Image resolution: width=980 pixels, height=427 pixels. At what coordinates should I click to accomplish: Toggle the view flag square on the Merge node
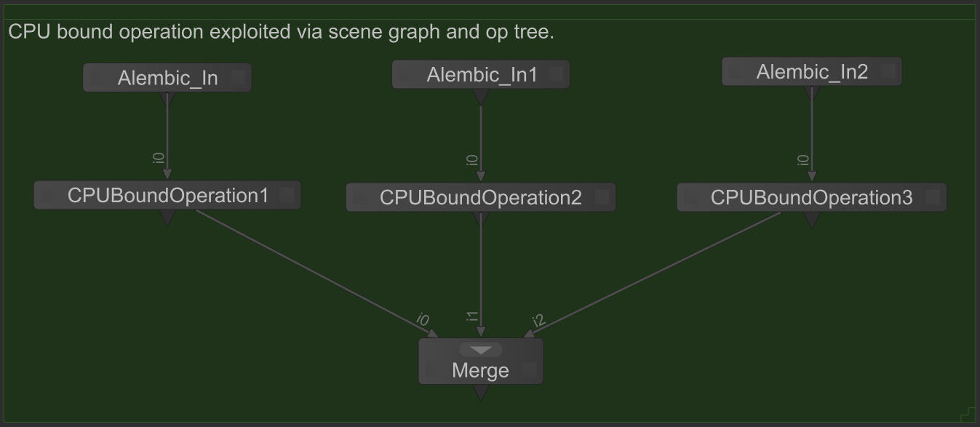529,370
